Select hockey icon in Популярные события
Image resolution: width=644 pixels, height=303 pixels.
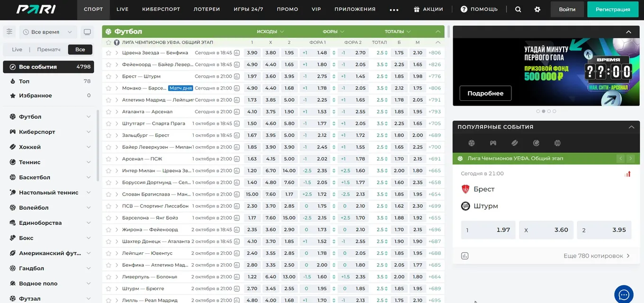[x=515, y=143]
